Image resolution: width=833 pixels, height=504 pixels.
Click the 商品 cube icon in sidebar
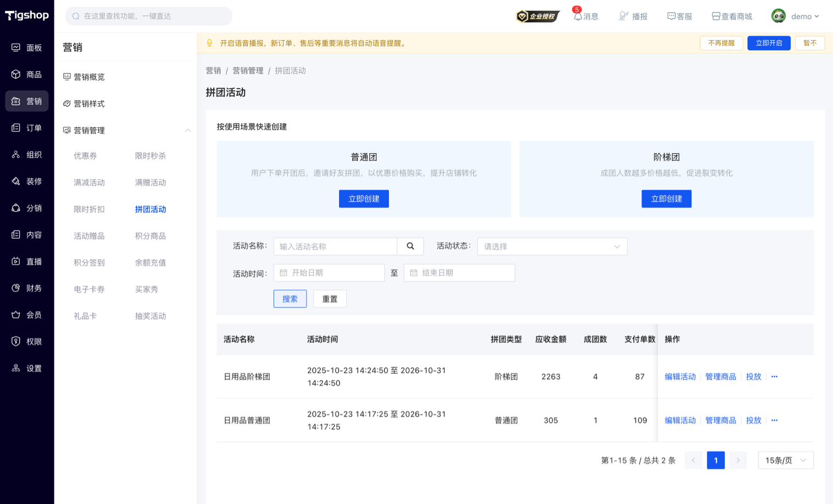tap(16, 74)
